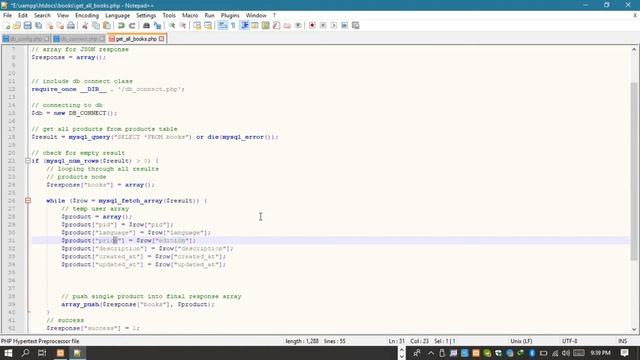The height and width of the screenshot is (360, 640).
Task: Open the Action Center notifications icon
Action: click(x=624, y=353)
